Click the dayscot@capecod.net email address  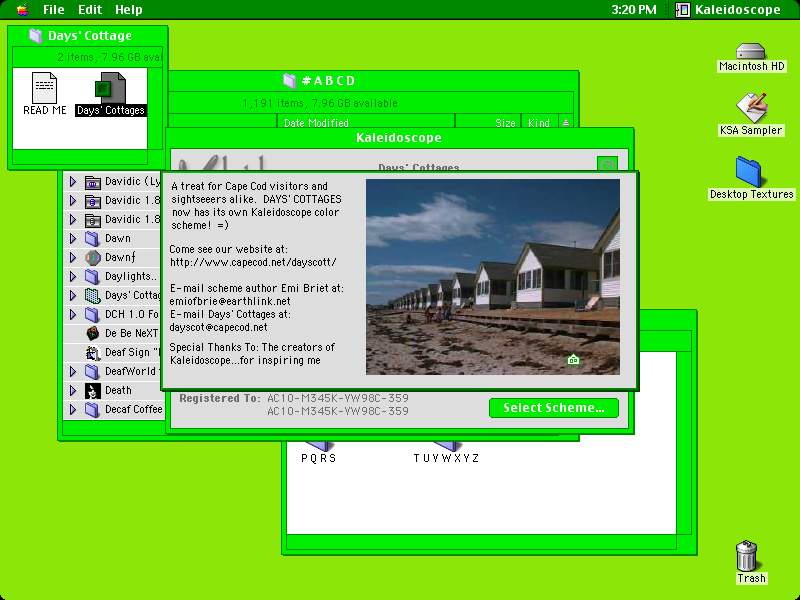(218, 327)
